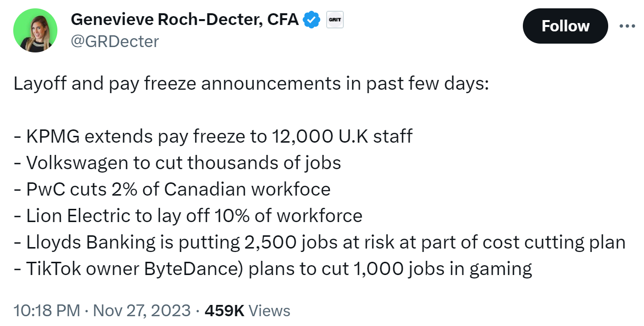Click the tweet's opening line about layoff announcements
Image resolution: width=644 pixels, height=326 pixels.
tap(251, 84)
